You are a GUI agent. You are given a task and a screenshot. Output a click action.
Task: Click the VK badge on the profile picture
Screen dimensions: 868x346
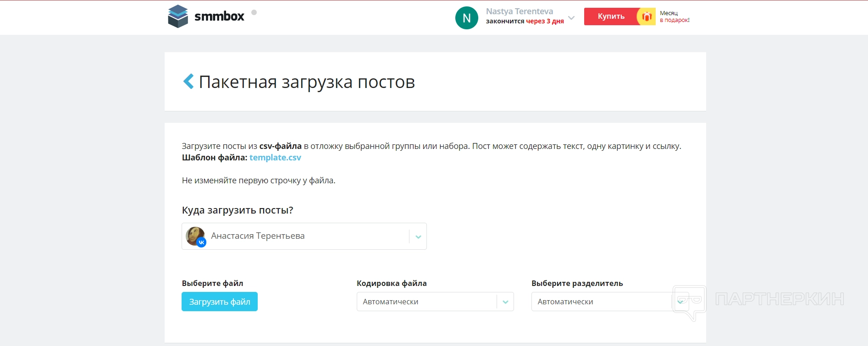(x=201, y=242)
